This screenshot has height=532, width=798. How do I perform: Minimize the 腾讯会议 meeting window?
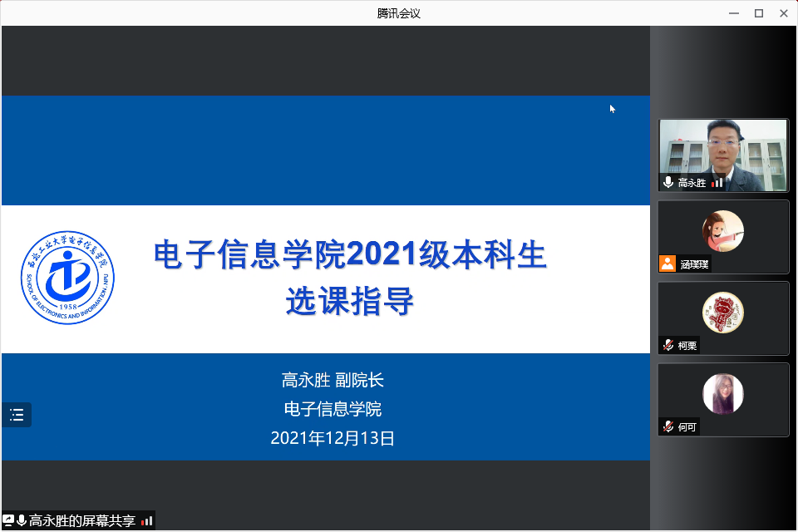[733, 12]
